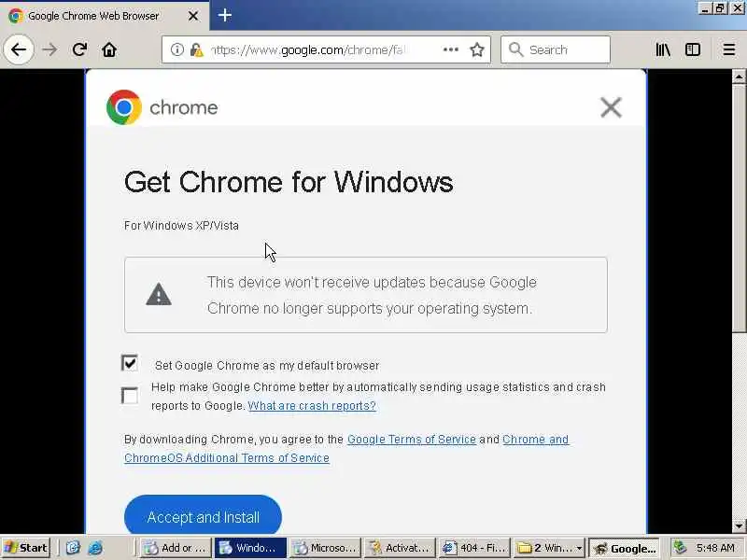Enable sending usage statistics and crash reports
The image size is (747, 560).
130,395
